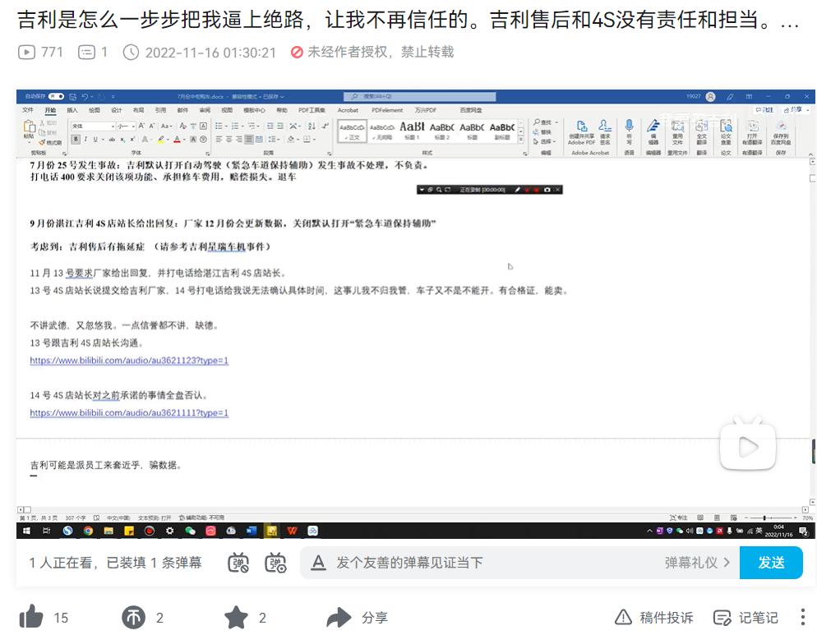Screen dimensions: 817x644
Task: Toggle Bold formatting in Word ribbon
Action: pos(76,139)
